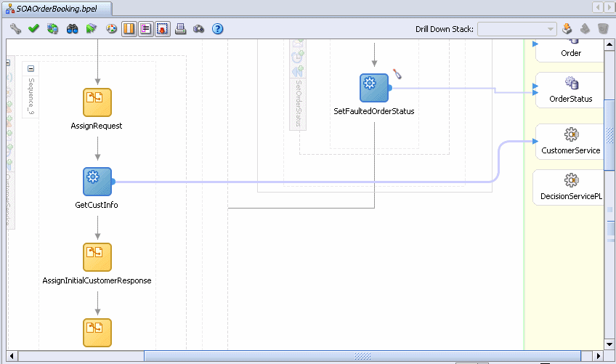Click the green arrows deploy icon
Viewport: 616px width, 364px height.
[x=91, y=28]
